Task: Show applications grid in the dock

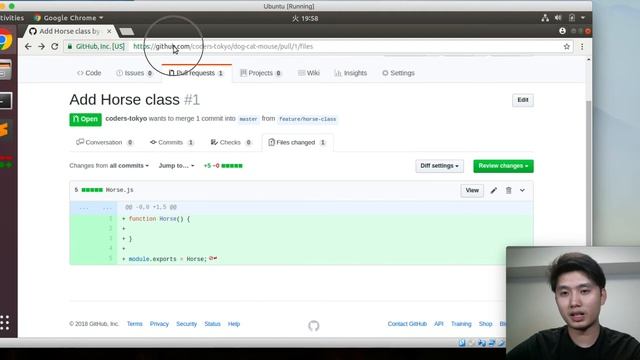Action: 5,322
